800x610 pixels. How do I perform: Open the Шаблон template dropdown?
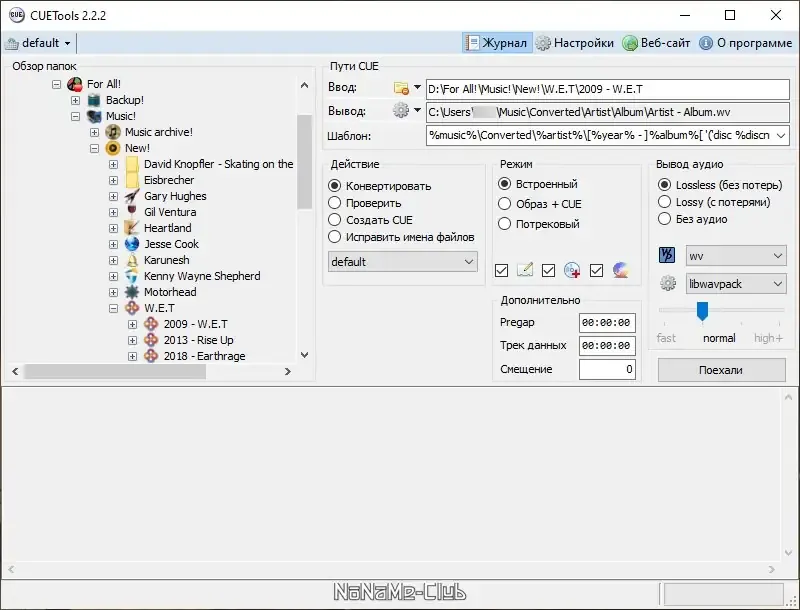pos(781,136)
